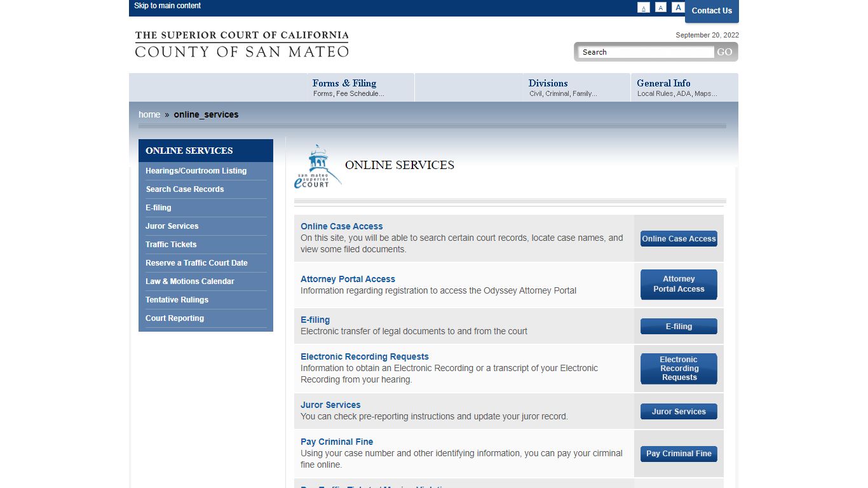Image resolution: width=868 pixels, height=488 pixels.
Task: Select the medium font size A icon
Action: click(x=661, y=8)
